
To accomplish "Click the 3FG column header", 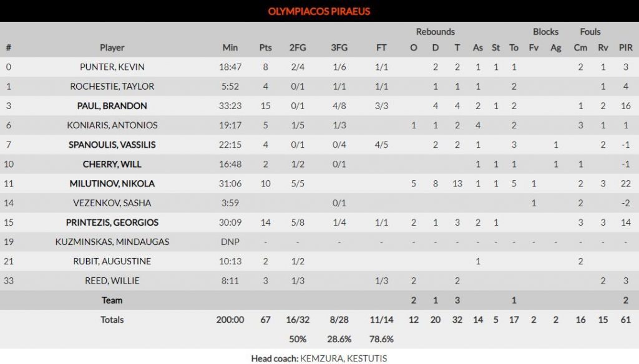I will coord(339,47).
